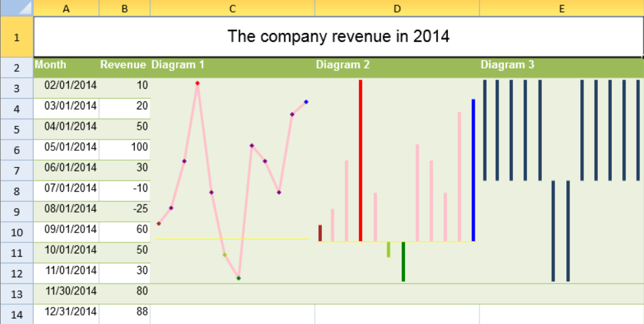The image size is (644, 324).
Task: Select column D header
Action: pos(397,8)
